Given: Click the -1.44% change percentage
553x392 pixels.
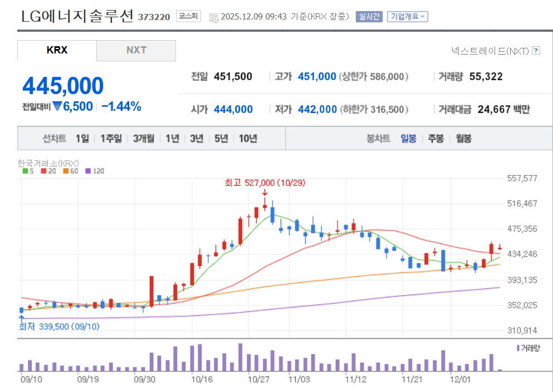Looking at the screenshot, I should tap(121, 106).
